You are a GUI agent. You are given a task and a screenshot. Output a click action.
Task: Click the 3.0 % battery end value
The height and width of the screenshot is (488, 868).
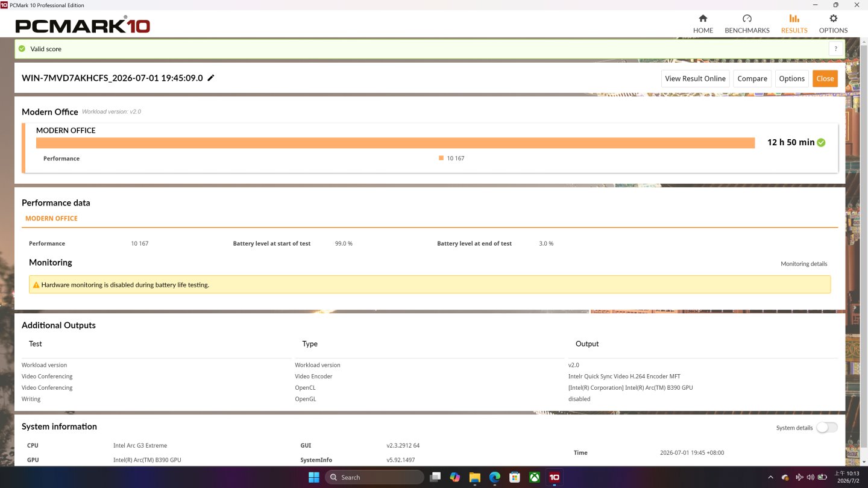(546, 243)
